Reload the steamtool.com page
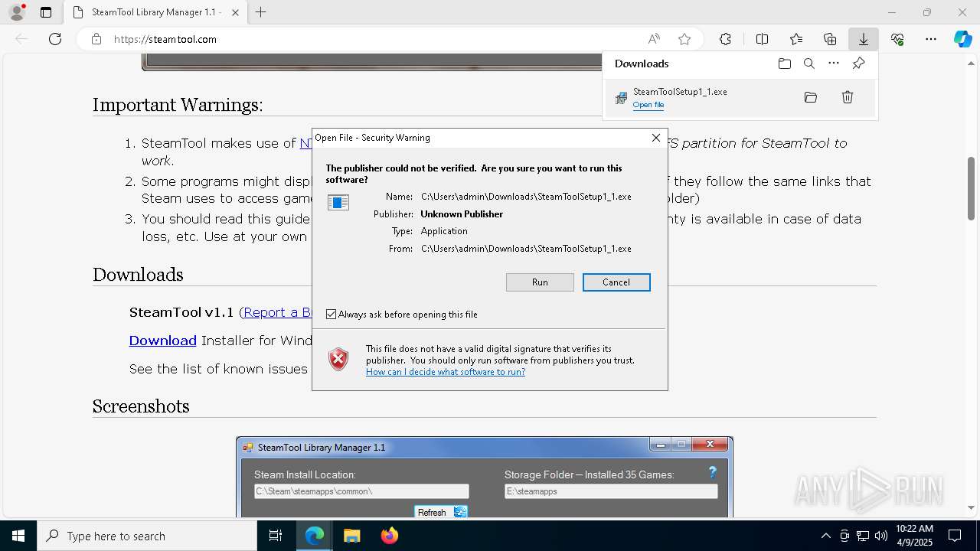Screen dimensions: 980x551 [55, 39]
